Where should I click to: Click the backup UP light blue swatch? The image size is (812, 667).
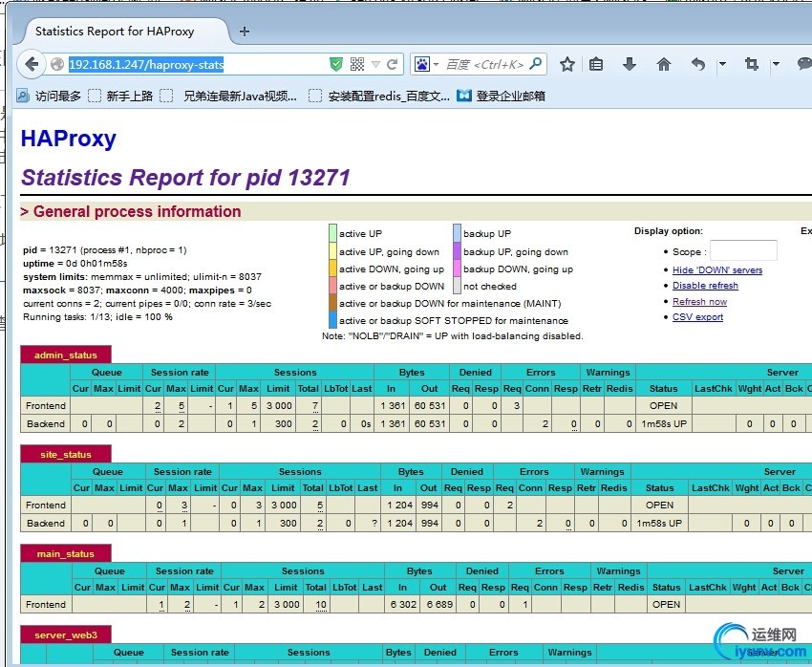coord(457,233)
